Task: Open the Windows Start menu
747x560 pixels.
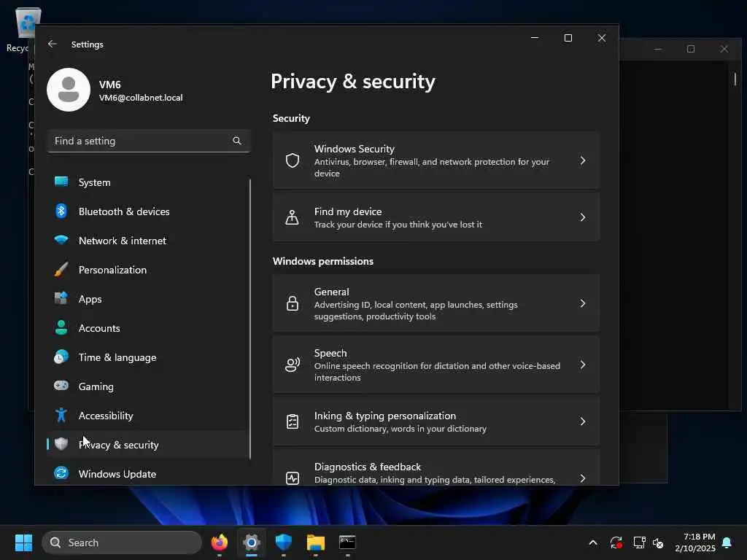Action: click(23, 542)
